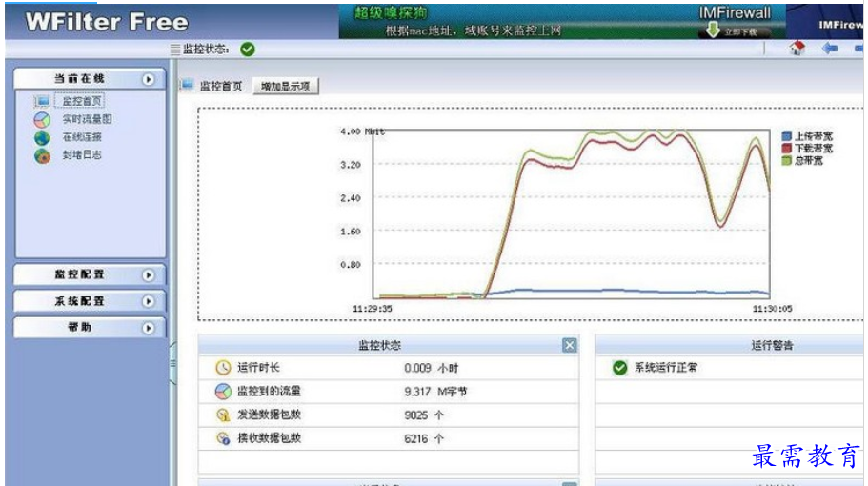Click the 封堵日志 globe icon
Screen dimensions: 868x486
point(42,156)
